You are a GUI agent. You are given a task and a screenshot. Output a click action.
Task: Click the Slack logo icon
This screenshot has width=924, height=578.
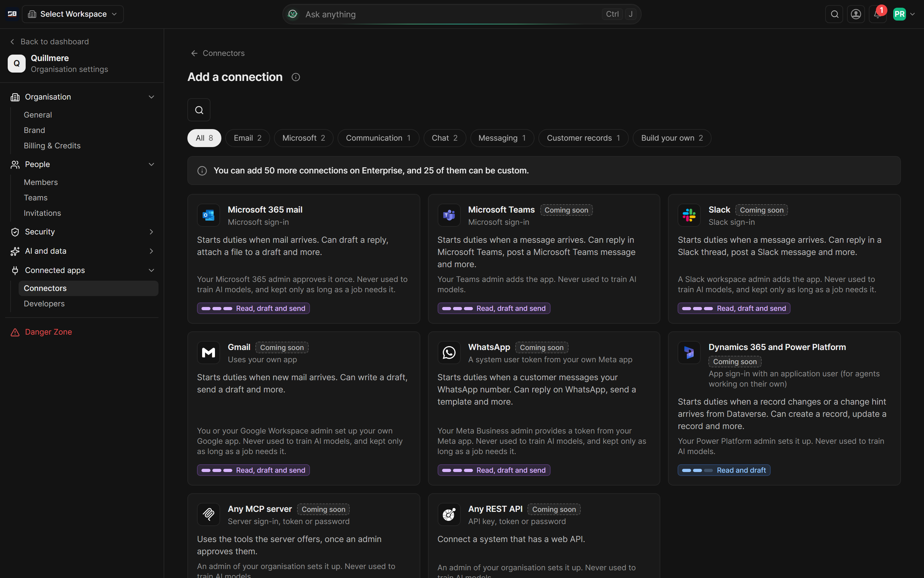(689, 215)
